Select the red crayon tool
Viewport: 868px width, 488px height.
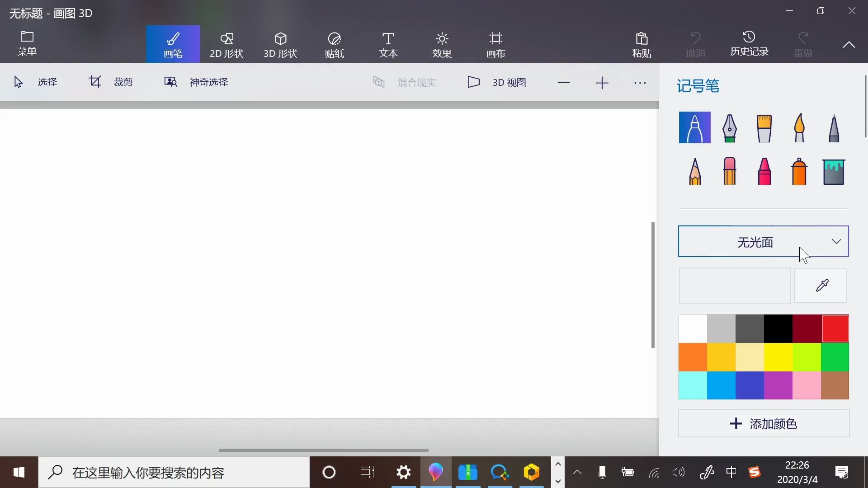click(764, 172)
